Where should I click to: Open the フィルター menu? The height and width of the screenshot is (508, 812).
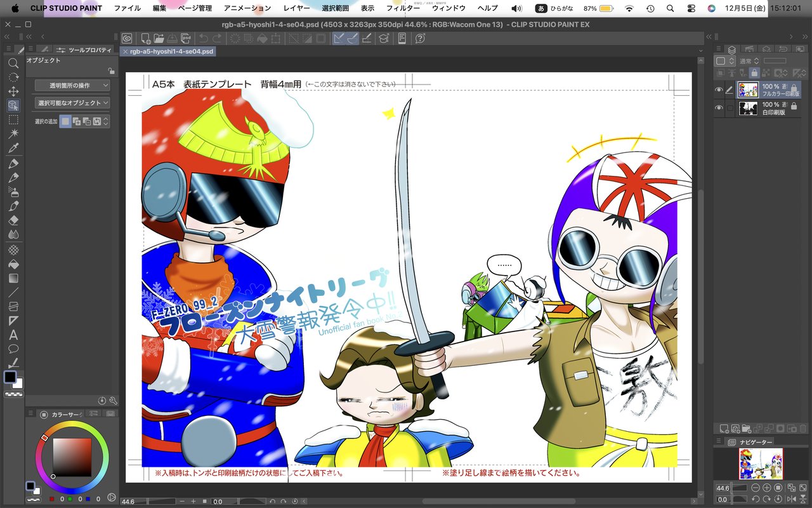click(x=403, y=8)
